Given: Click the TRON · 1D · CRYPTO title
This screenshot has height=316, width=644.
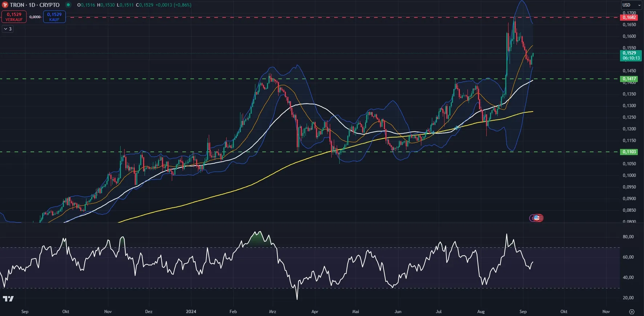Looking at the screenshot, I should [35, 5].
